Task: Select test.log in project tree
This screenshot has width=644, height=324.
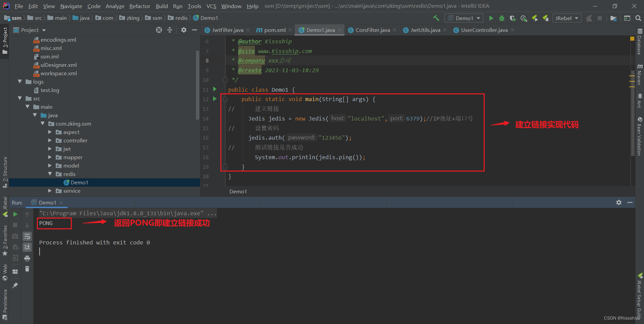Action: tap(50, 90)
